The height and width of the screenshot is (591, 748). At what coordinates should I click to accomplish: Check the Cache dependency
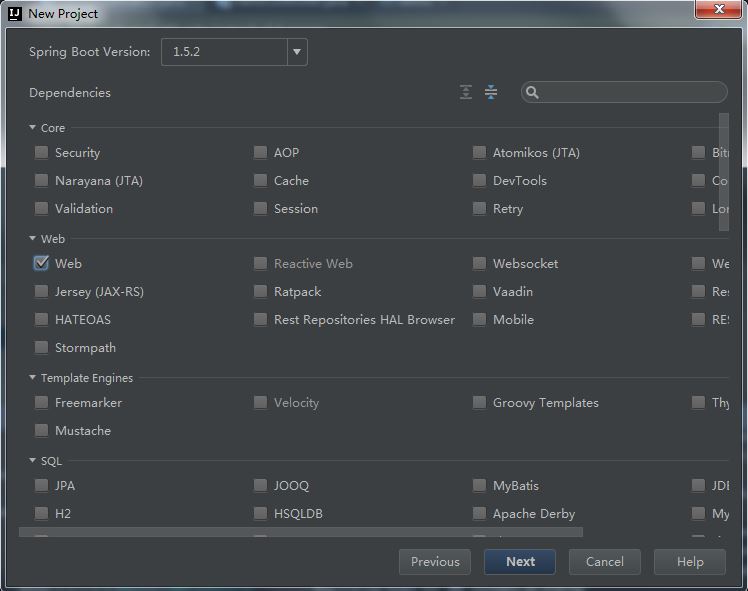(x=260, y=180)
